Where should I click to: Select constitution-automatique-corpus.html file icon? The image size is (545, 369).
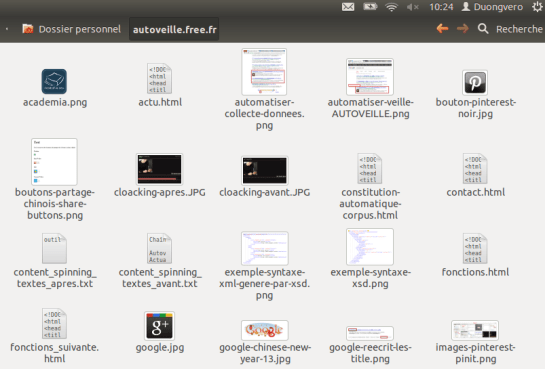(370, 169)
